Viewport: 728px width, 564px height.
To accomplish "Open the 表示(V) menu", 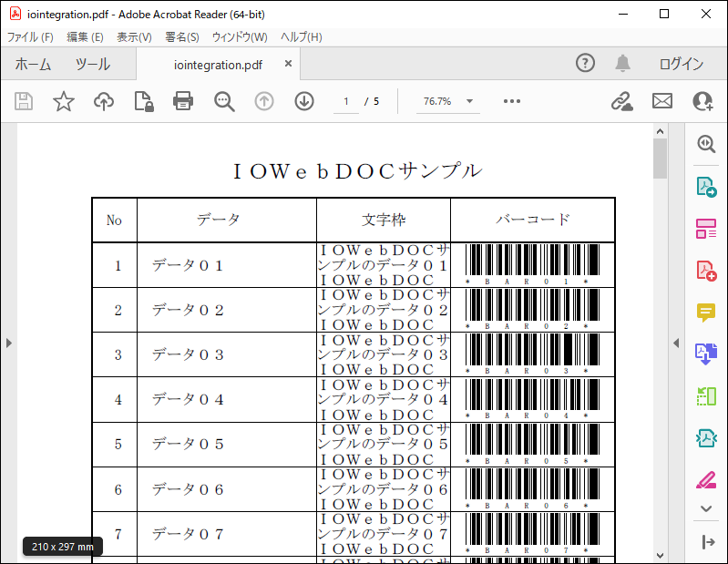I will coord(134,37).
